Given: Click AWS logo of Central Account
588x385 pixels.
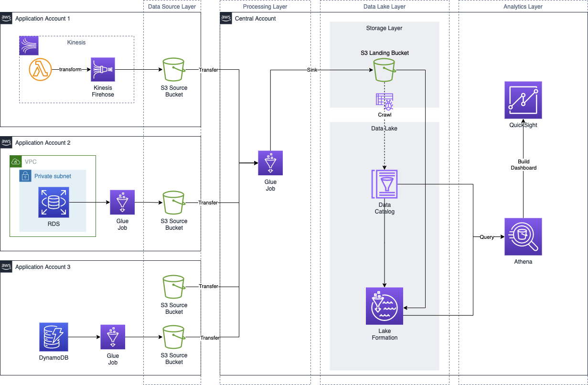Looking at the screenshot, I should [x=226, y=19].
